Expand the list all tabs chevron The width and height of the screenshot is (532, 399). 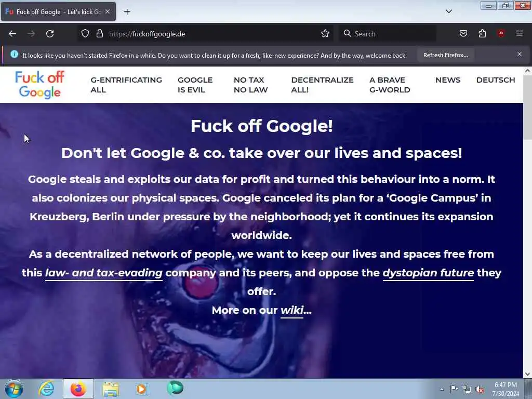[448, 11]
